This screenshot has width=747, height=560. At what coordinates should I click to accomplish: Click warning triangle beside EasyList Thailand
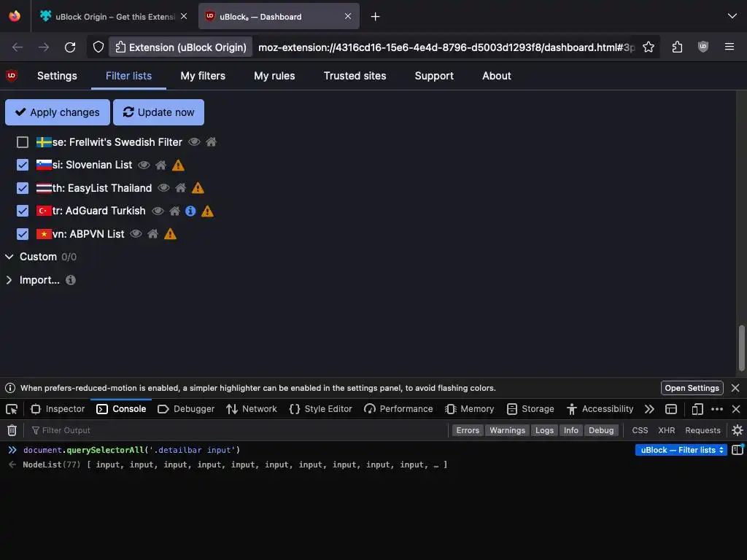pos(198,188)
